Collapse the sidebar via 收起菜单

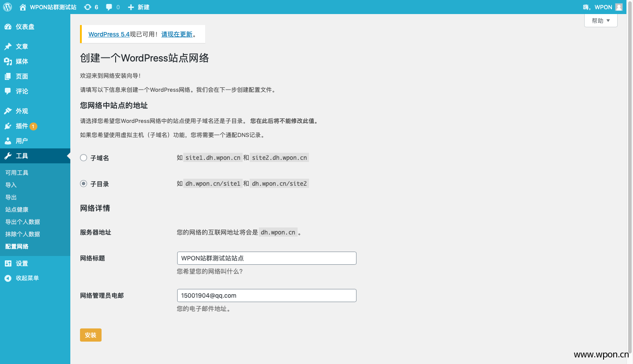(26, 278)
